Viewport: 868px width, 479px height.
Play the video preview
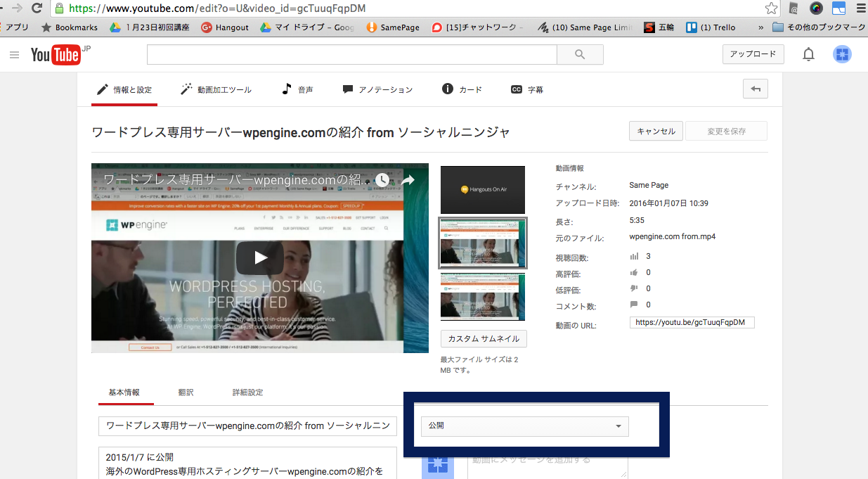point(260,257)
